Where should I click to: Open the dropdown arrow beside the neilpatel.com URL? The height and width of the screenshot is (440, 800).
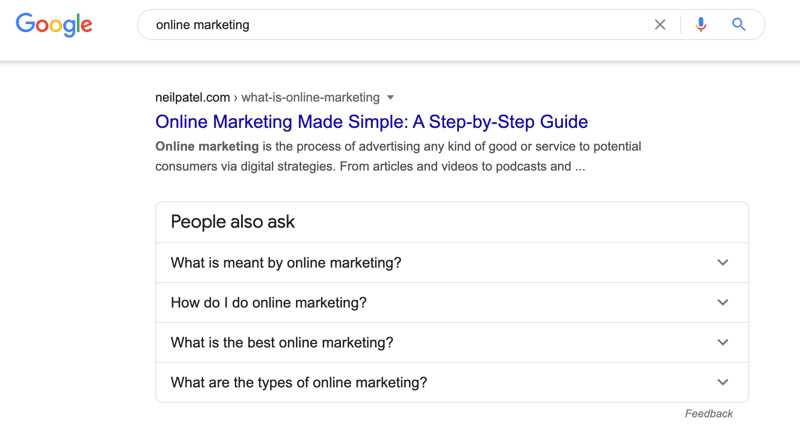[x=390, y=97]
